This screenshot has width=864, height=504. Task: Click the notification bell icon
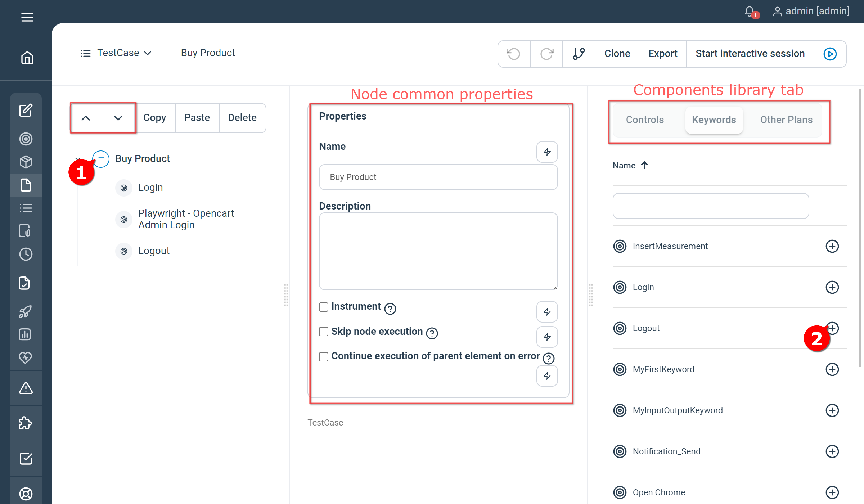pyautogui.click(x=749, y=11)
